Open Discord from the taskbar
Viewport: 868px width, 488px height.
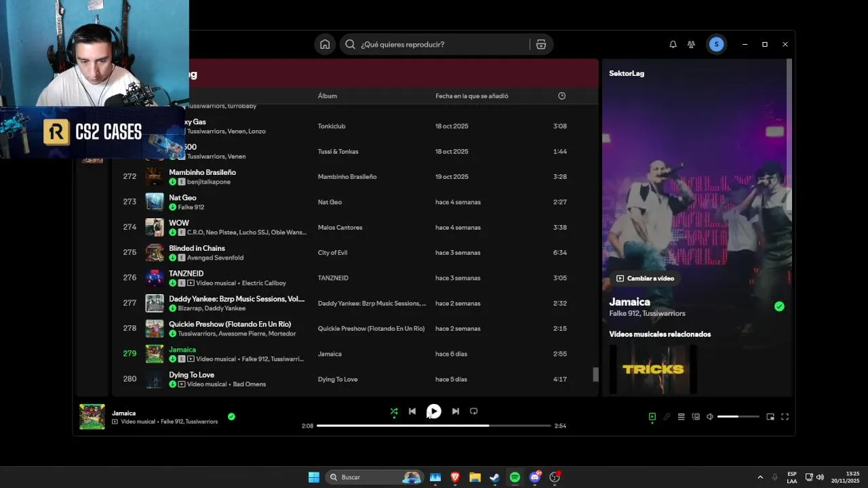pos(535,477)
